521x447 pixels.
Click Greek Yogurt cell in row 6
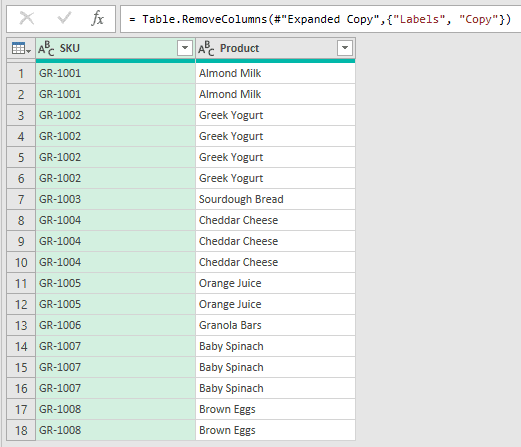pyautogui.click(x=275, y=178)
